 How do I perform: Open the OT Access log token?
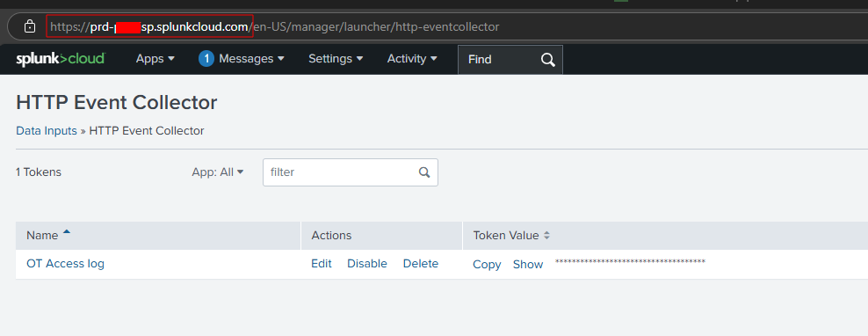[65, 264]
